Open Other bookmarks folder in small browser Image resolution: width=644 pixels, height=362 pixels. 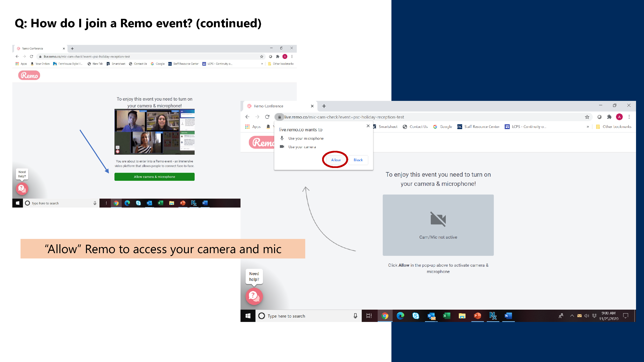(x=281, y=64)
